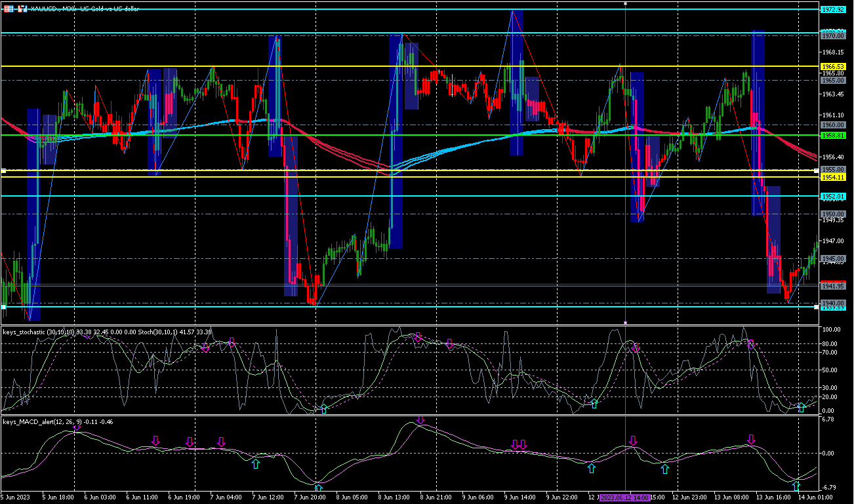Select the yellow 1966.53 price label

point(833,67)
